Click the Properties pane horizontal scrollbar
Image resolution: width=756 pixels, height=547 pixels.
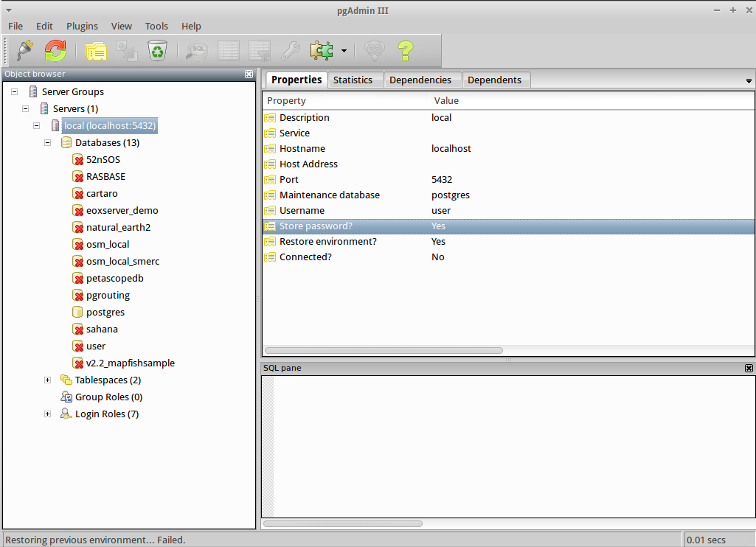click(384, 350)
